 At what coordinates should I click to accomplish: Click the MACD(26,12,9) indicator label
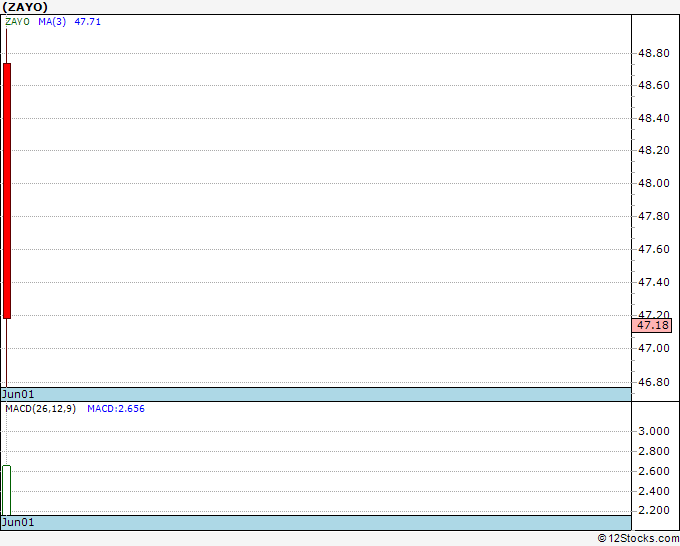(x=41, y=409)
